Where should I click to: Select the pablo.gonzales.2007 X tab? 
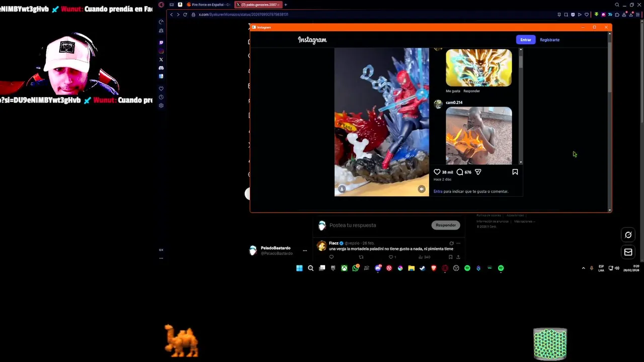pos(258,5)
